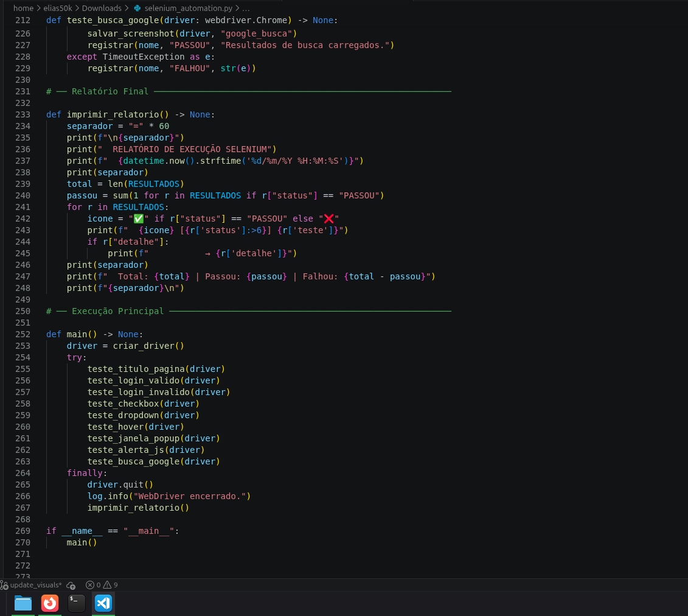688x616 pixels.
Task: Open Firefox from the taskbar
Action: [49, 603]
